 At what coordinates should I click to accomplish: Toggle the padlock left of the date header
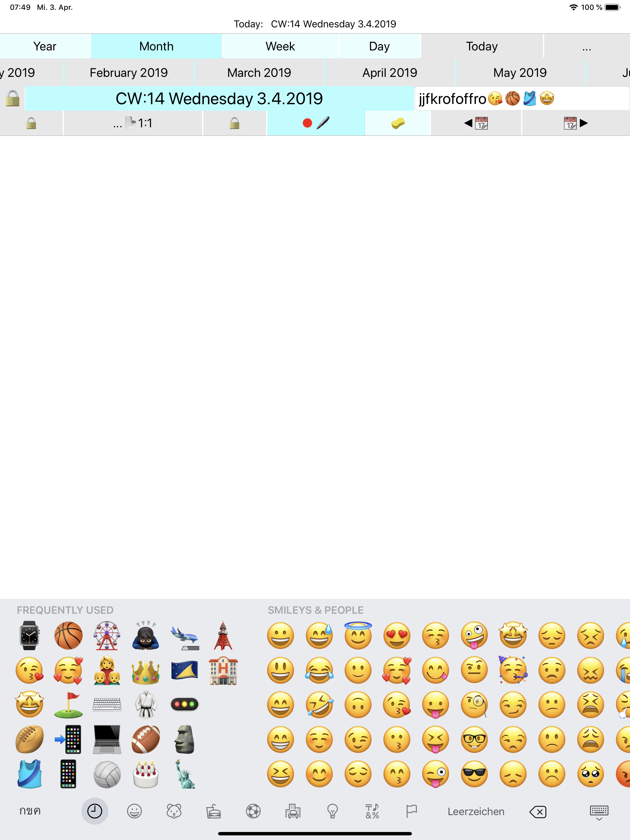(13, 98)
